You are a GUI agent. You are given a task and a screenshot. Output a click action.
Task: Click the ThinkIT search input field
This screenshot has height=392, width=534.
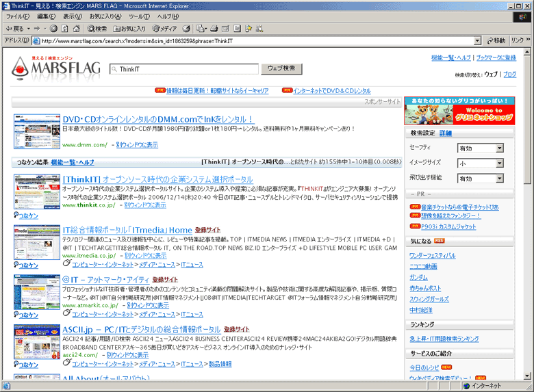(x=185, y=69)
